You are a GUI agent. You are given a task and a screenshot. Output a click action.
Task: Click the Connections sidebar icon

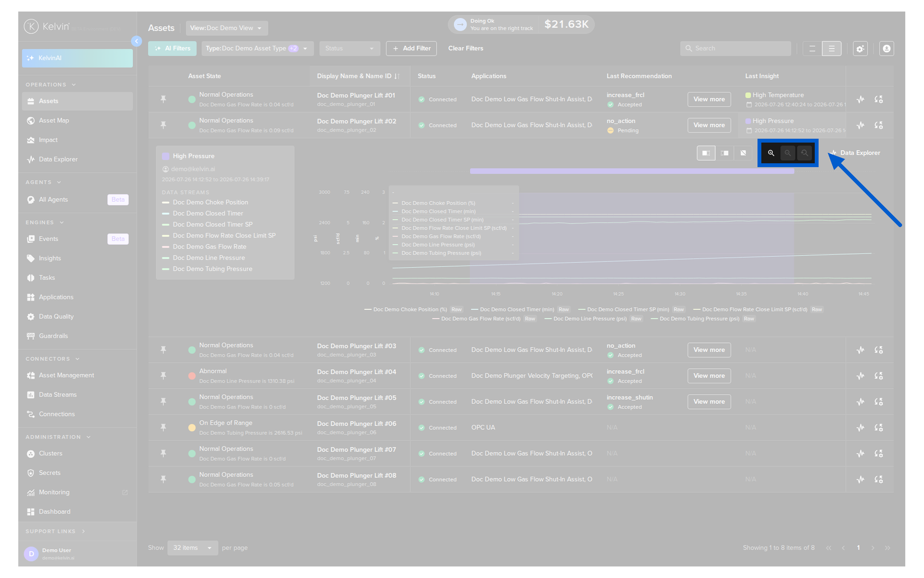31,414
